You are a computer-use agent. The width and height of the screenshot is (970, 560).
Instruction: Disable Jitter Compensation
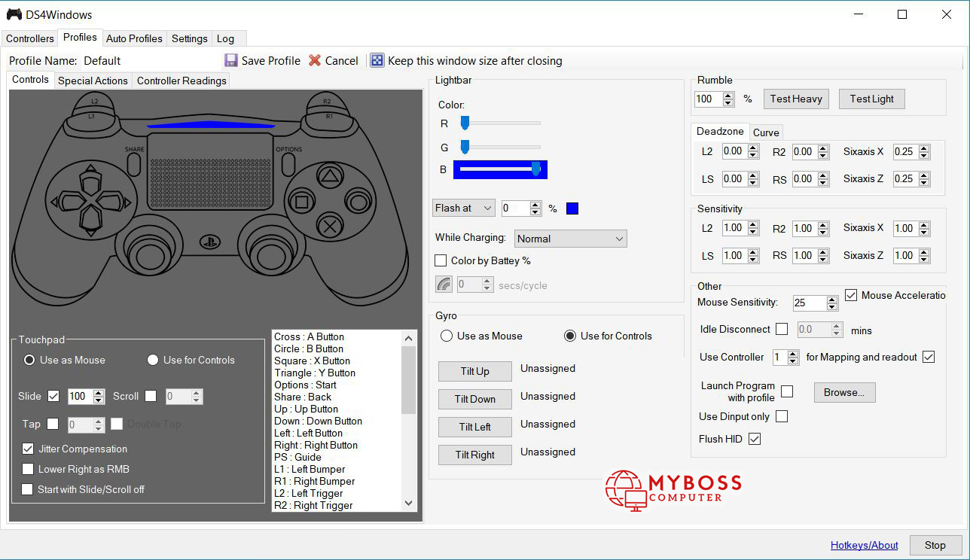[28, 449]
